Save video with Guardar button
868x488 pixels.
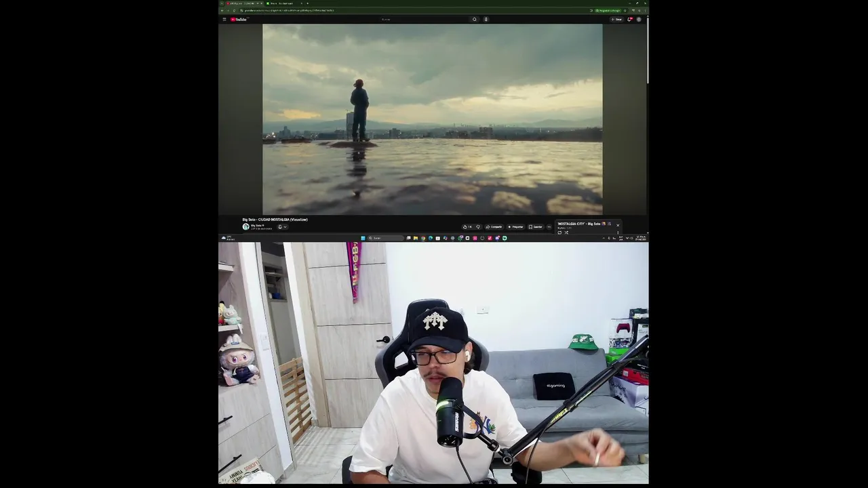(x=536, y=226)
